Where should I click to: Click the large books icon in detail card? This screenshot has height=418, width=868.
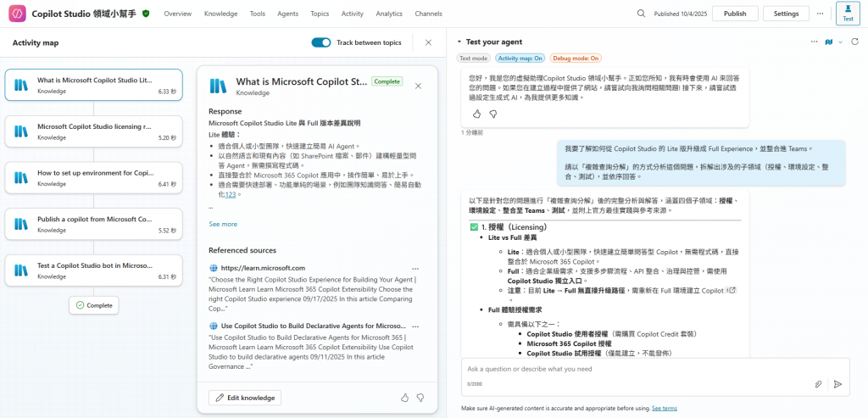(219, 86)
